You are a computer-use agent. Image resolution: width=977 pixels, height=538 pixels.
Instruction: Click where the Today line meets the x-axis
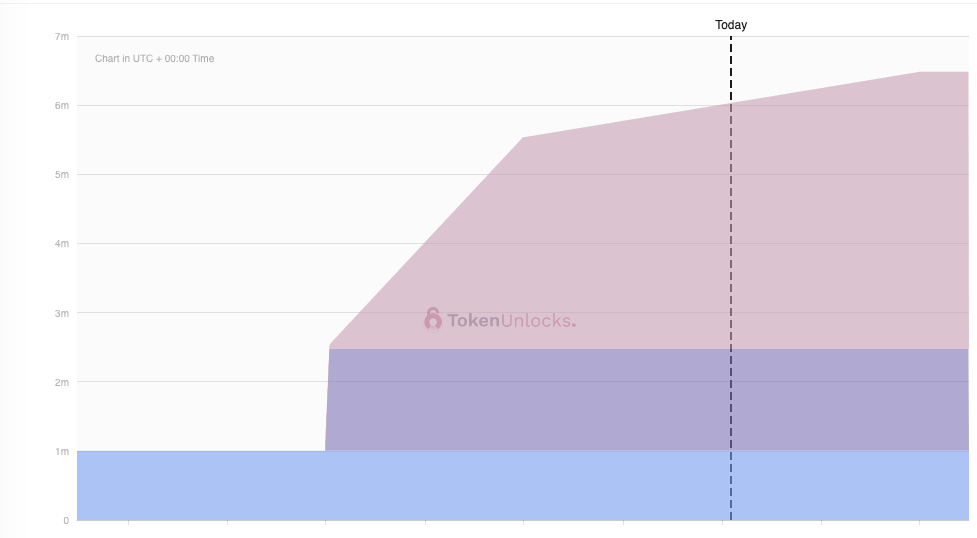click(x=731, y=520)
